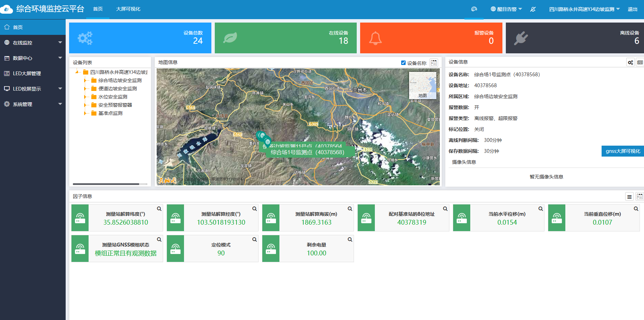The height and width of the screenshot is (320, 644).
Task: Expand the 水位安全监测 tree node arrow
Action: click(x=85, y=97)
